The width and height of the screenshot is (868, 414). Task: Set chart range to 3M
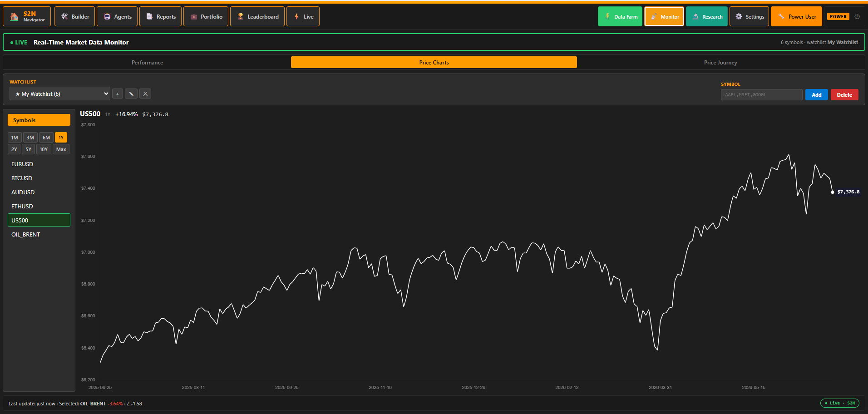pyautogui.click(x=30, y=137)
